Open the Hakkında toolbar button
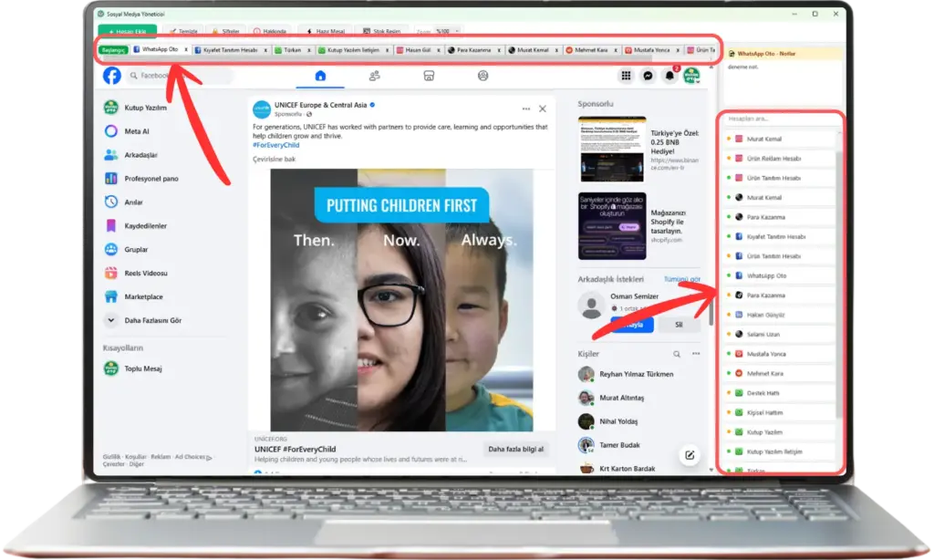The image size is (934, 560). point(270,31)
